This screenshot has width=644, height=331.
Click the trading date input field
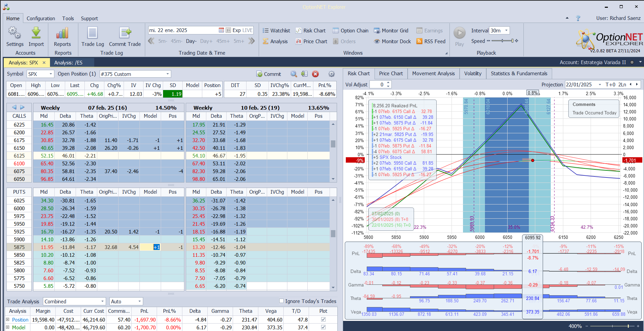click(x=183, y=30)
